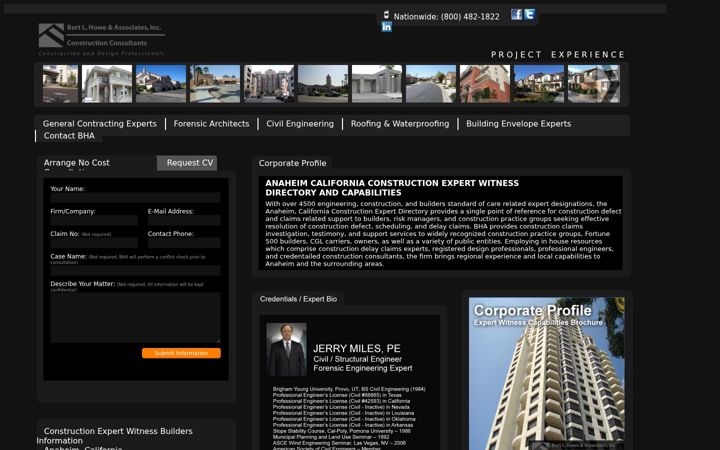Select the Credentials / Expert Bio tab
Screen dimensions: 720x450
click(298, 299)
